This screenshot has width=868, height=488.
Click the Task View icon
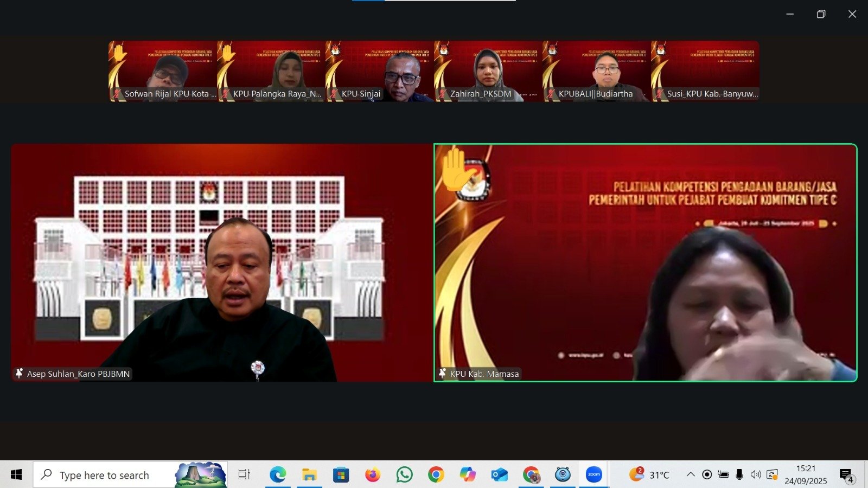click(244, 475)
